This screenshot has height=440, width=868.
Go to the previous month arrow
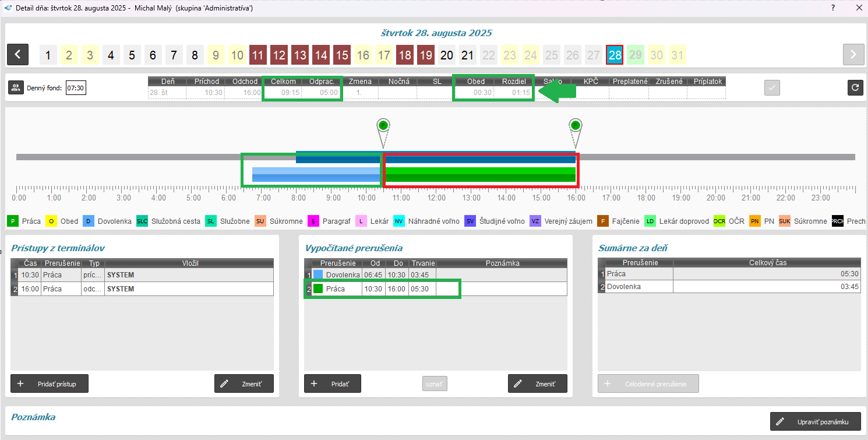[18, 55]
